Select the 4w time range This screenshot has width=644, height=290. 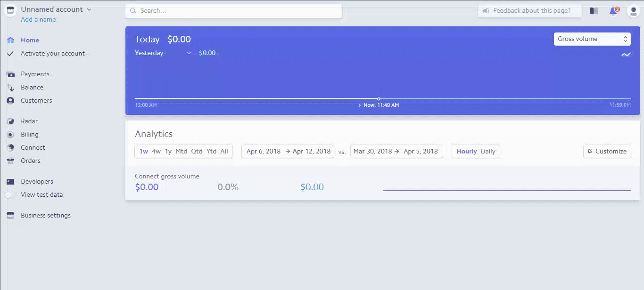point(156,151)
